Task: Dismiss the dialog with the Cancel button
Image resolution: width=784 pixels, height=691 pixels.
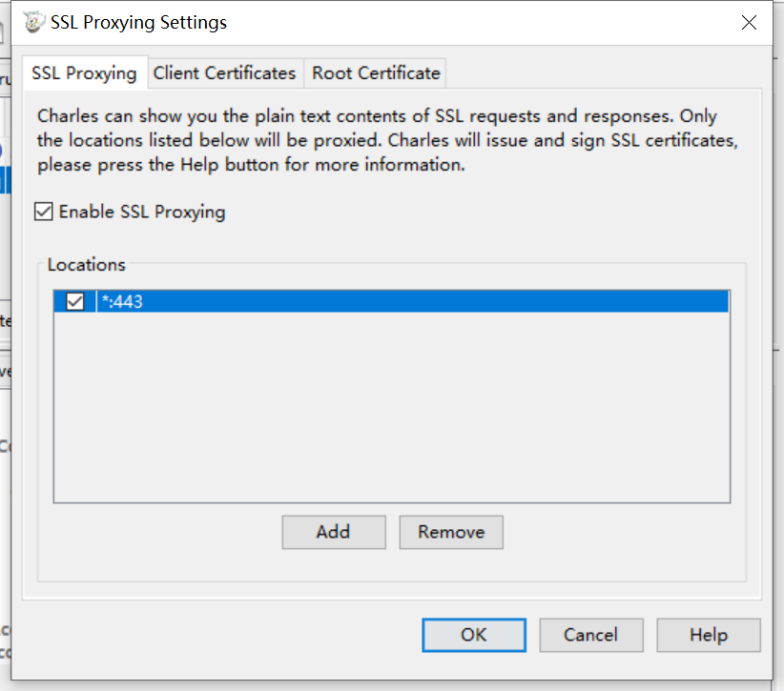Action: coord(591,635)
